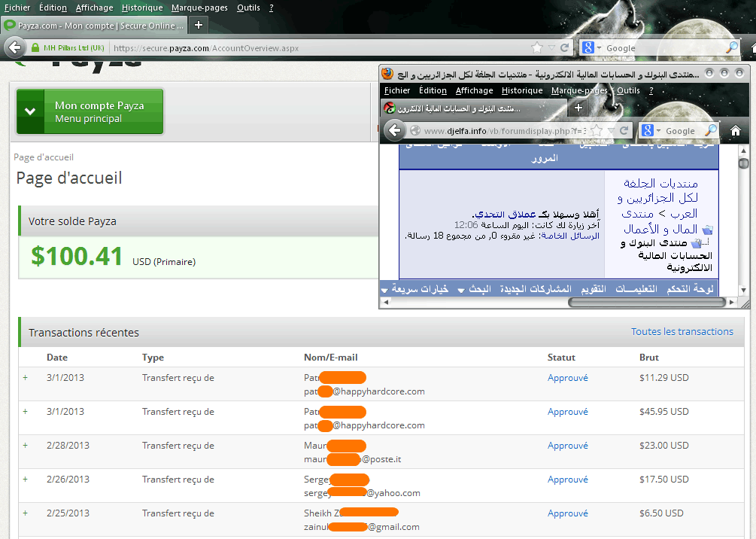Open the green Mon compte Payza menu arrow
The width and height of the screenshot is (756, 539).
[x=30, y=111]
